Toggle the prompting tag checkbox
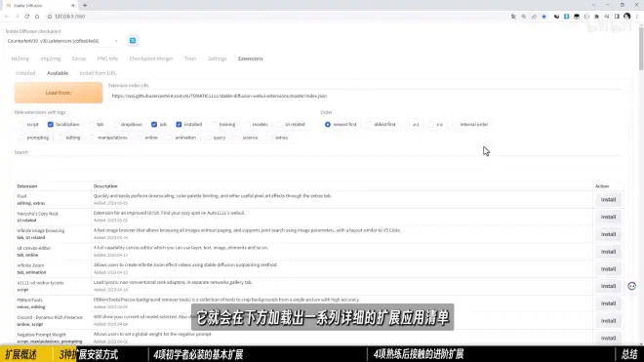Image resolution: width=644 pixels, height=362 pixels. 21,138
